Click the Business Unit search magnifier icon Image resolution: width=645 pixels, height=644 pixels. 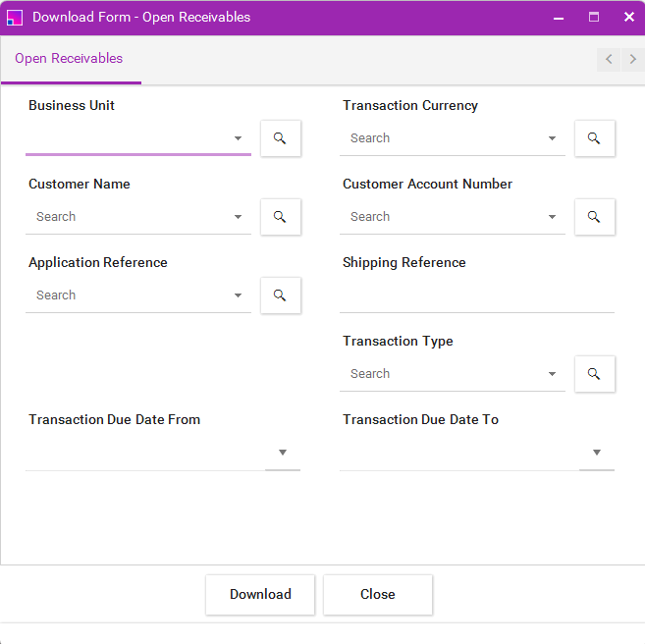point(280,138)
